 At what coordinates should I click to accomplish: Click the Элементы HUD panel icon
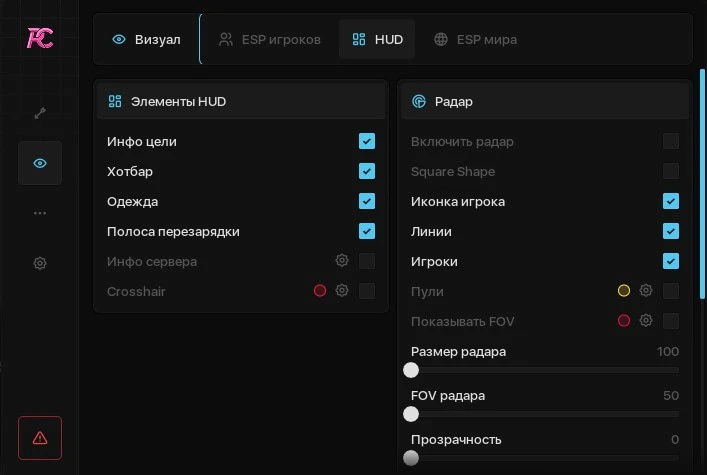pyautogui.click(x=115, y=101)
